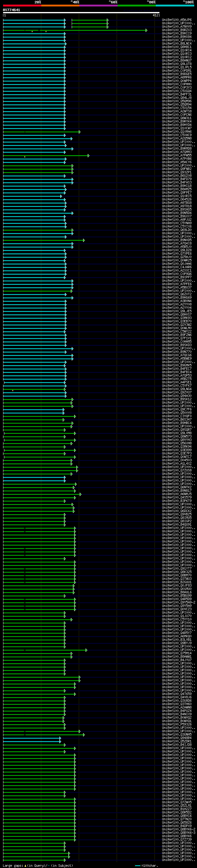Select hit label UniRef100_C3YQF0

[x=177, y=416]
